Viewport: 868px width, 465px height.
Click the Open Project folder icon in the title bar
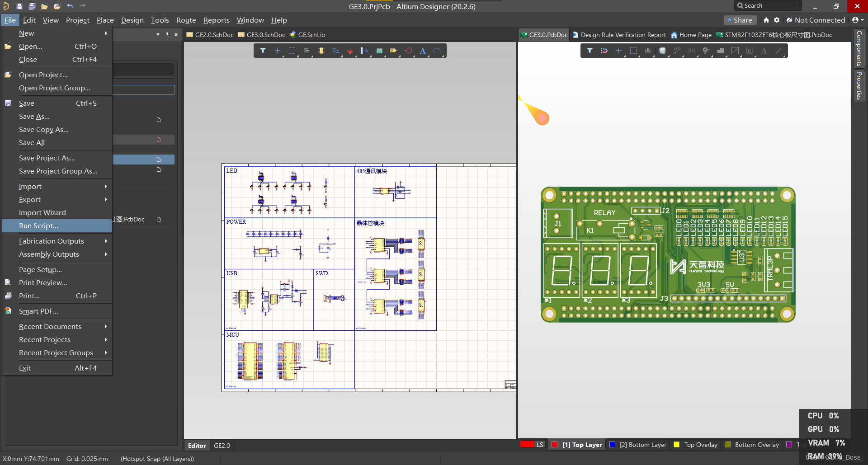point(57,6)
